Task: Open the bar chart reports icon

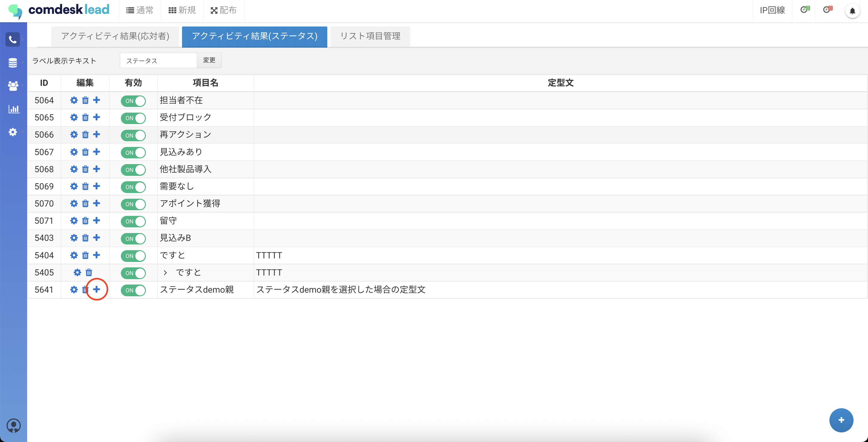Action: [14, 109]
